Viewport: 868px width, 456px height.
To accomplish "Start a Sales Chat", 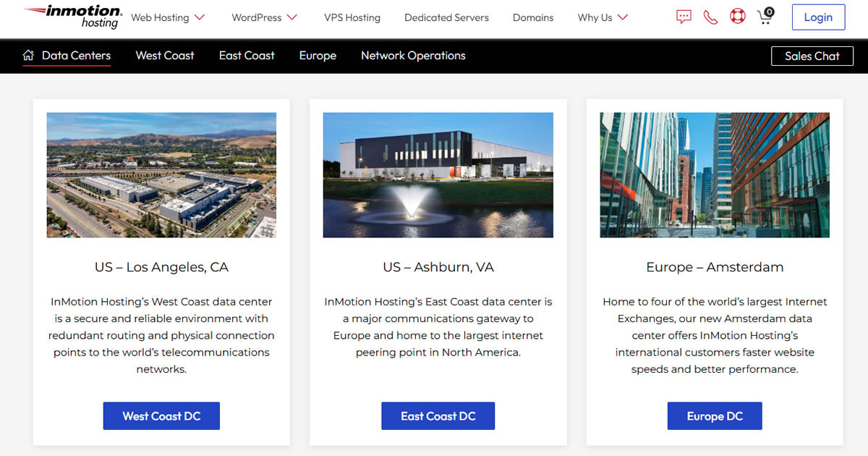I will point(812,56).
